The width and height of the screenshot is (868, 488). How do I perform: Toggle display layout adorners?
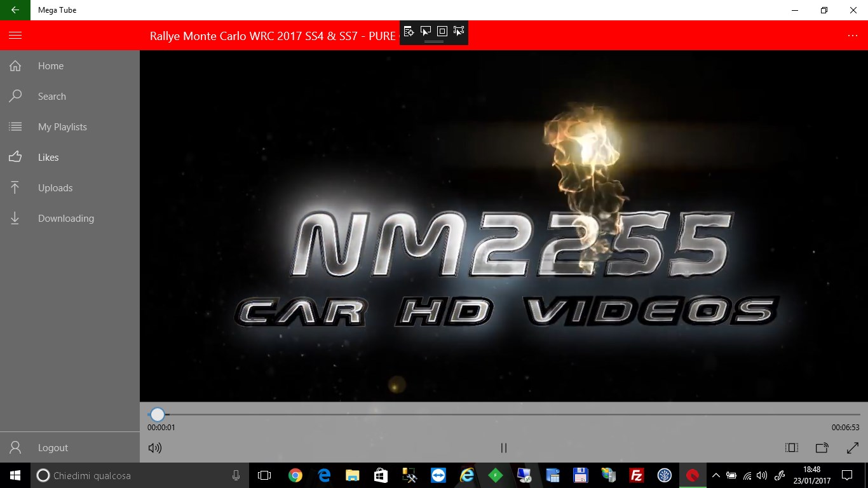(x=442, y=31)
